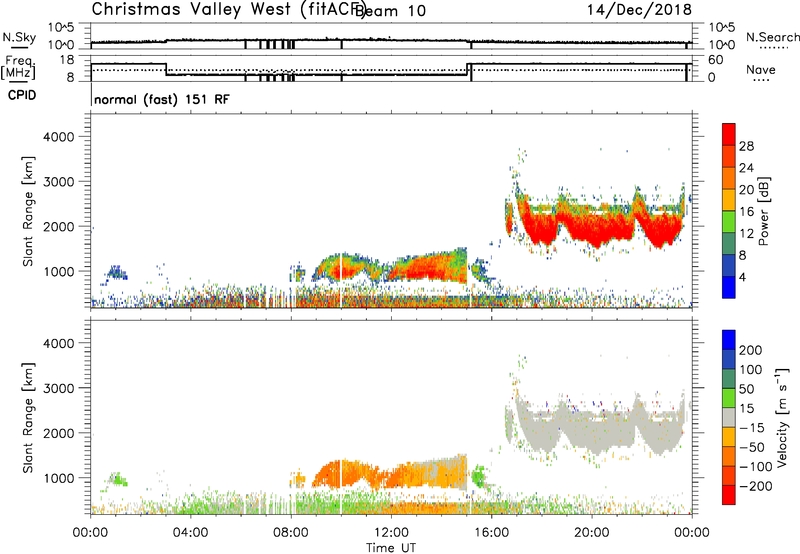Select the blue top segment of the Velocity bar

click(729, 340)
